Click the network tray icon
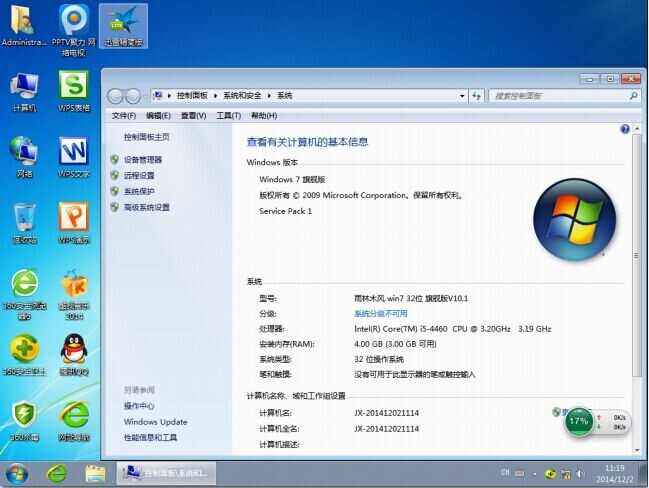Image resolution: width=649 pixels, height=488 pixels. pyautogui.click(x=565, y=474)
